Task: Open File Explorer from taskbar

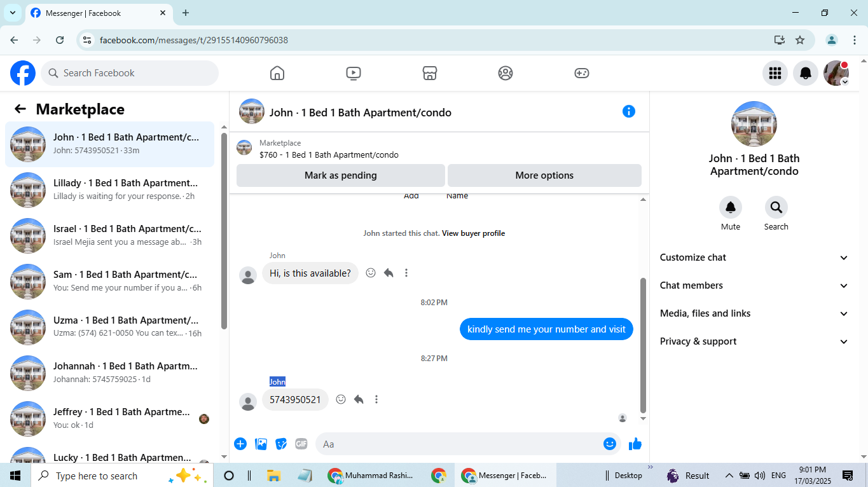Action: pos(273,476)
